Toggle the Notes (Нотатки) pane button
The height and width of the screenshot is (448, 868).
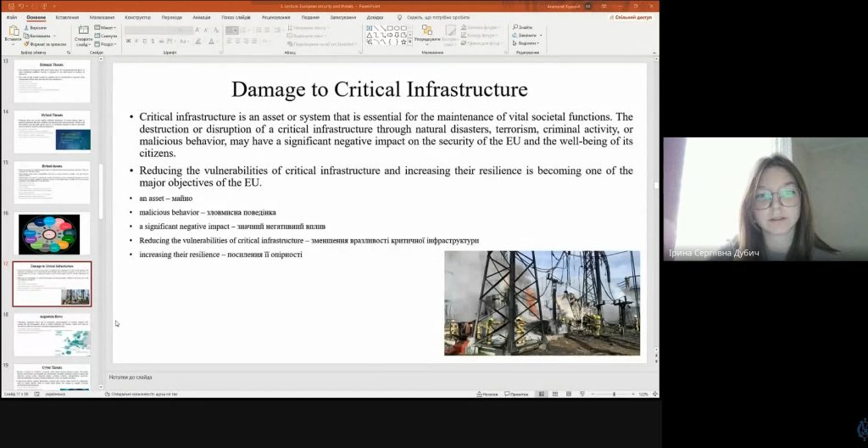(x=487, y=394)
